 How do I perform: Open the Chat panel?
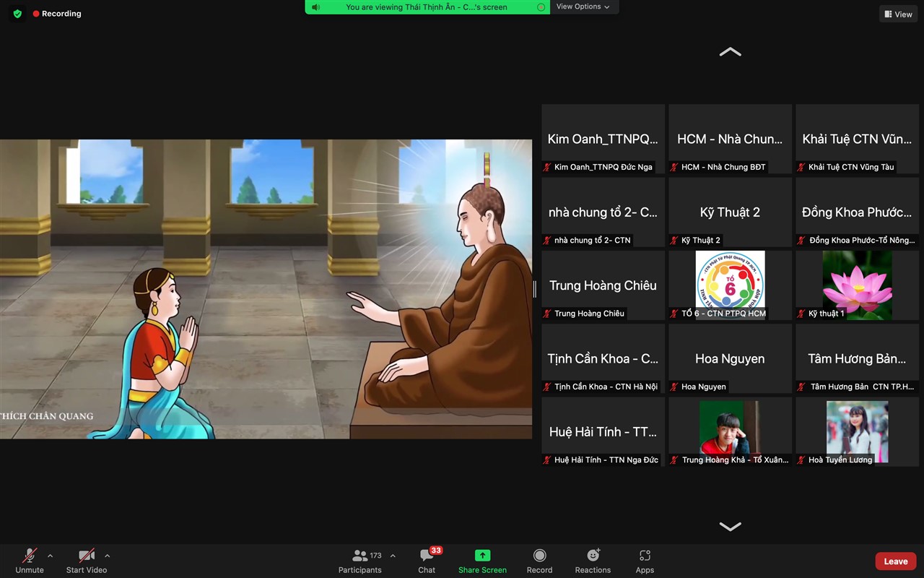coord(427,561)
